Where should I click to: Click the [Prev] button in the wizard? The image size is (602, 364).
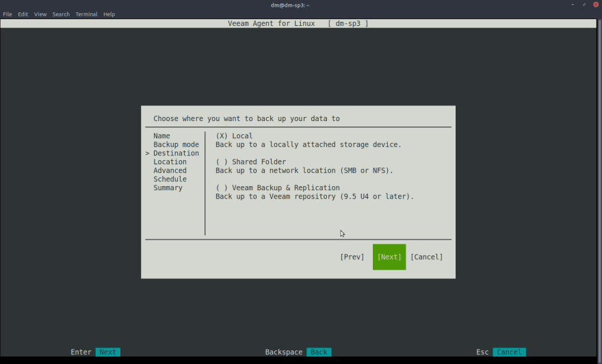point(352,257)
